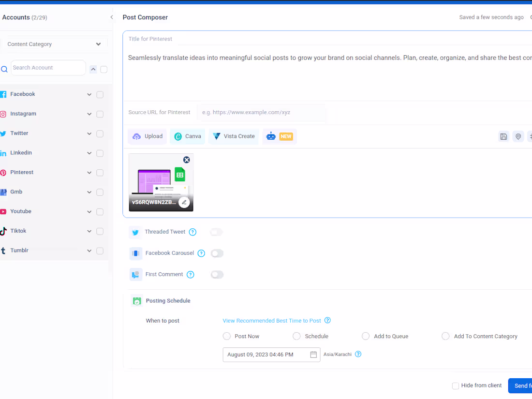The image size is (532, 399).
Task: Select the Schedule radio option
Action: (296, 336)
